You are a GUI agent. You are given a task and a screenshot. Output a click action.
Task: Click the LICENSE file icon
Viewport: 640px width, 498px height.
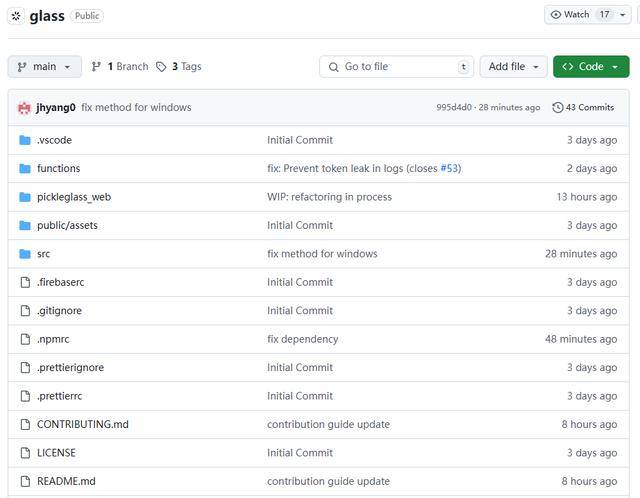(x=25, y=453)
